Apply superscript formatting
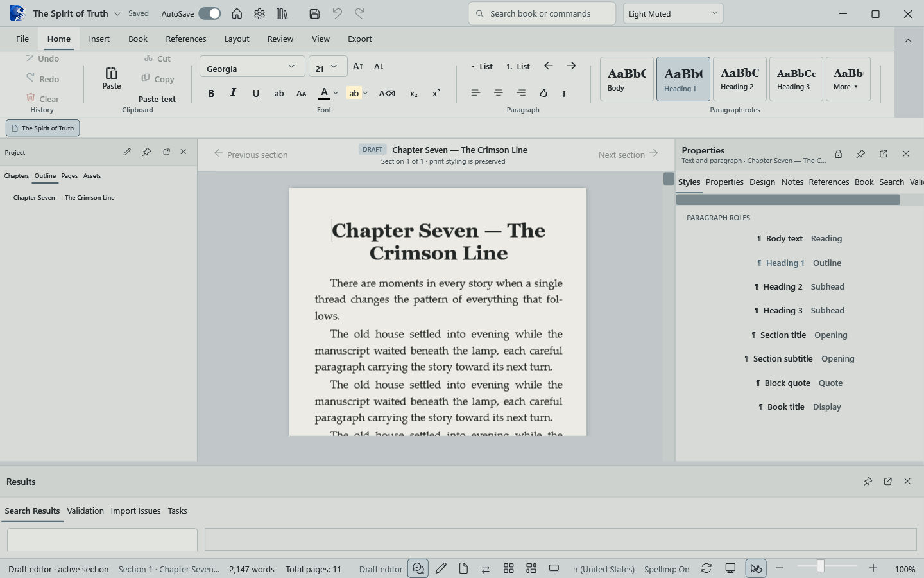Viewport: 924px width, 578px height. (436, 93)
